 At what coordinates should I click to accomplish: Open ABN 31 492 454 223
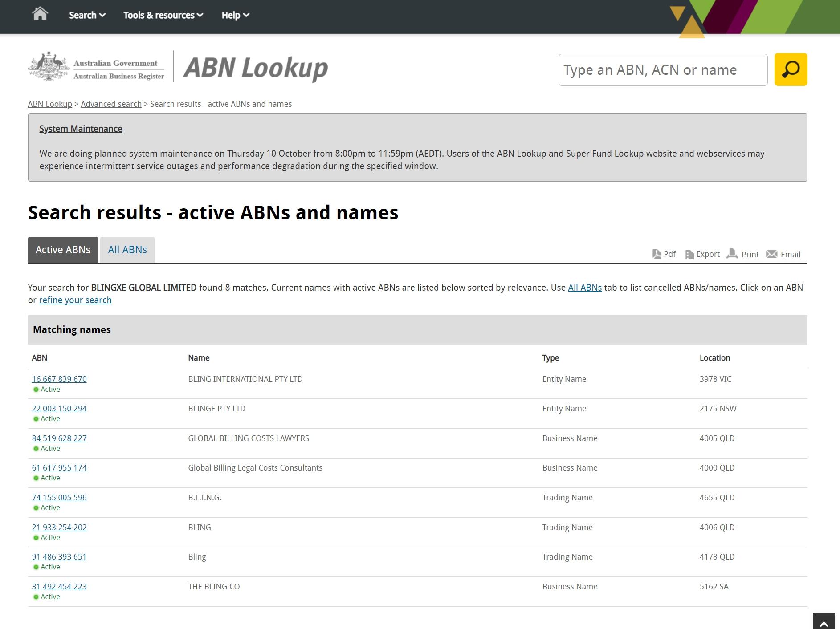(59, 587)
